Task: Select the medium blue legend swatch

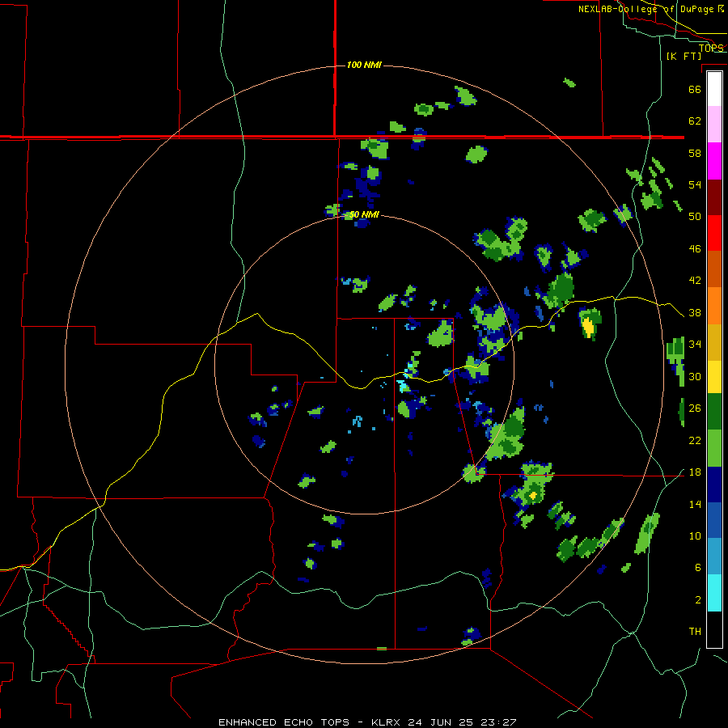Action: 714,520
